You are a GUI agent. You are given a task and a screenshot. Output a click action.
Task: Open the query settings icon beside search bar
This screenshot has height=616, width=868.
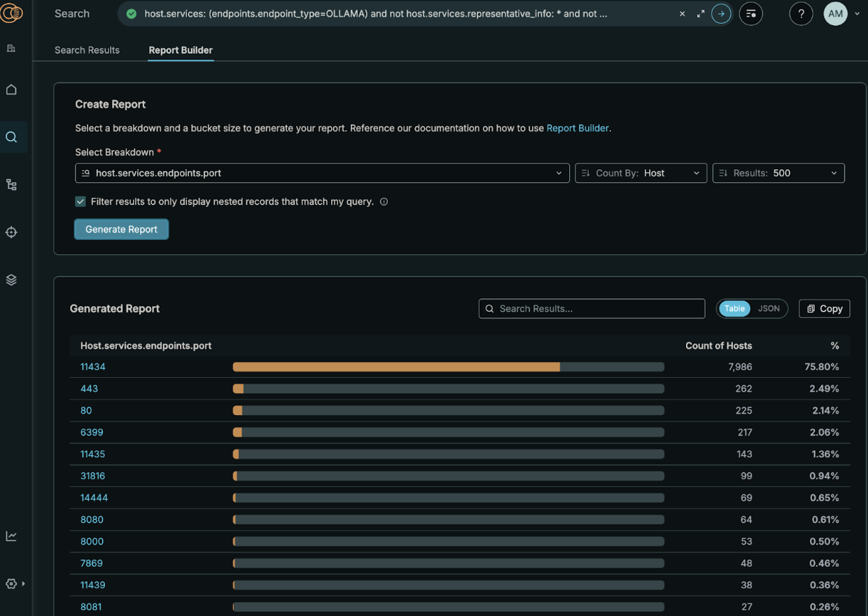tap(750, 13)
